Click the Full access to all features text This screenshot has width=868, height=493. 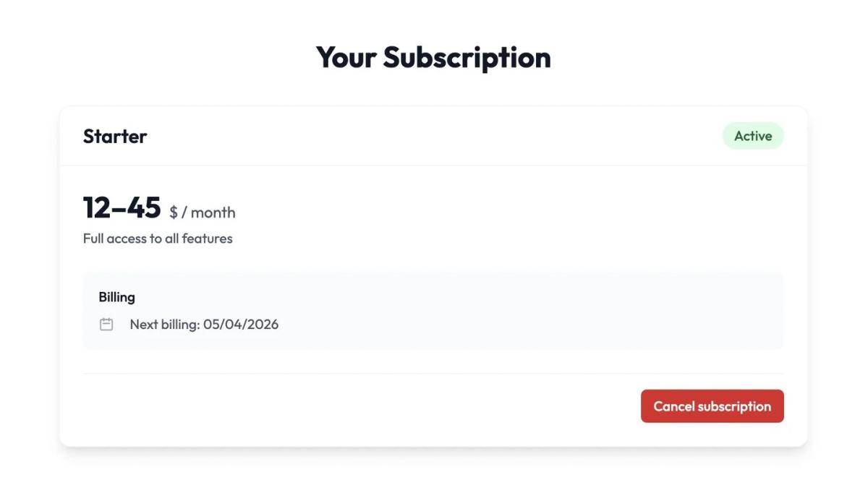tap(158, 238)
